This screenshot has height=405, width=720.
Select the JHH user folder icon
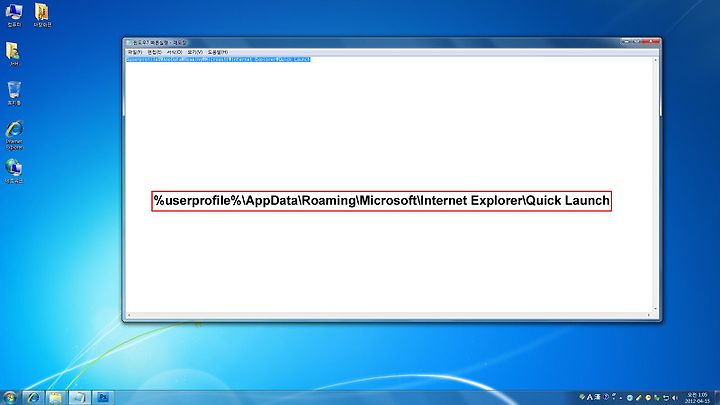(x=14, y=54)
